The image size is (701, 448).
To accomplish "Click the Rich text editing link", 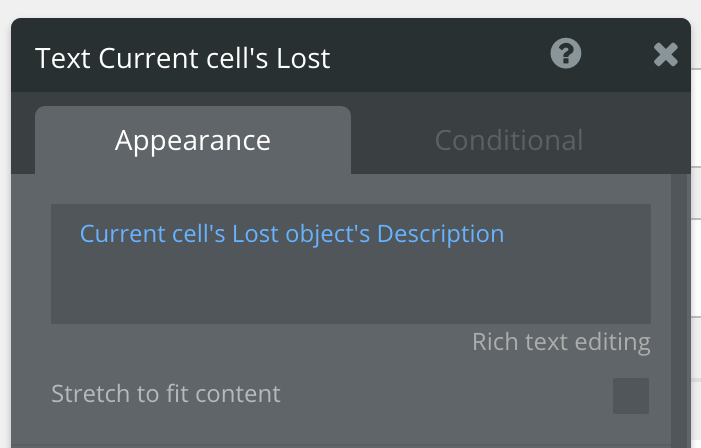I will click(561, 342).
